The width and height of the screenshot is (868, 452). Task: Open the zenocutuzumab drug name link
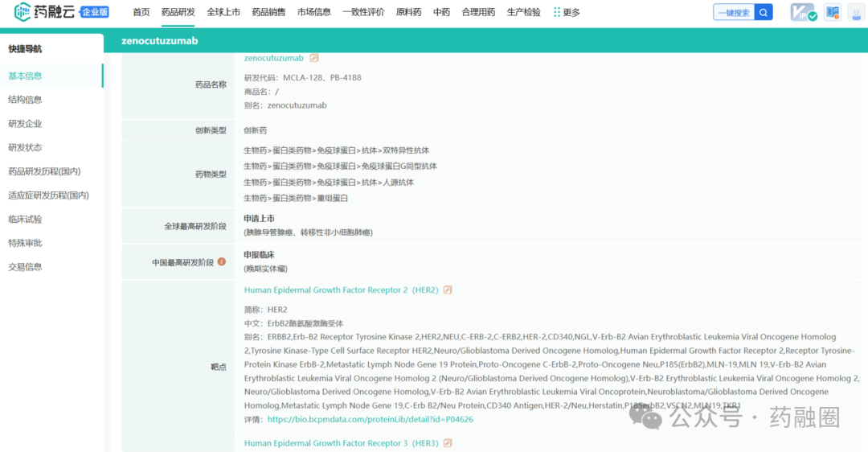pyautogui.click(x=273, y=58)
